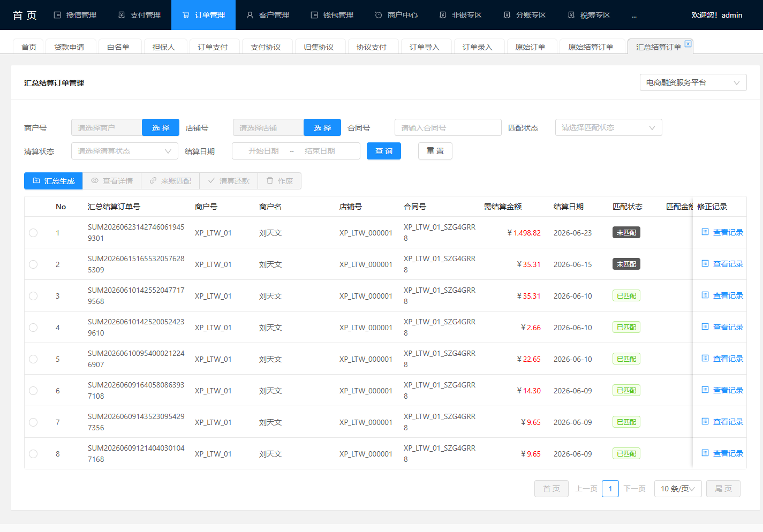
Task: Click the 请选择店铺 store input field
Action: (x=268, y=127)
